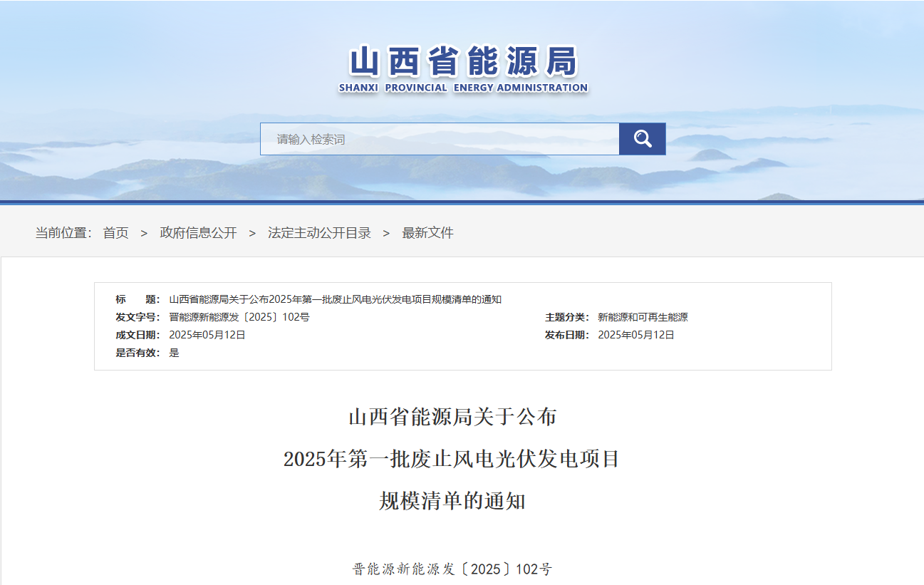Select the notice title in the 标题 row
The height and width of the screenshot is (585, 924).
(x=335, y=299)
